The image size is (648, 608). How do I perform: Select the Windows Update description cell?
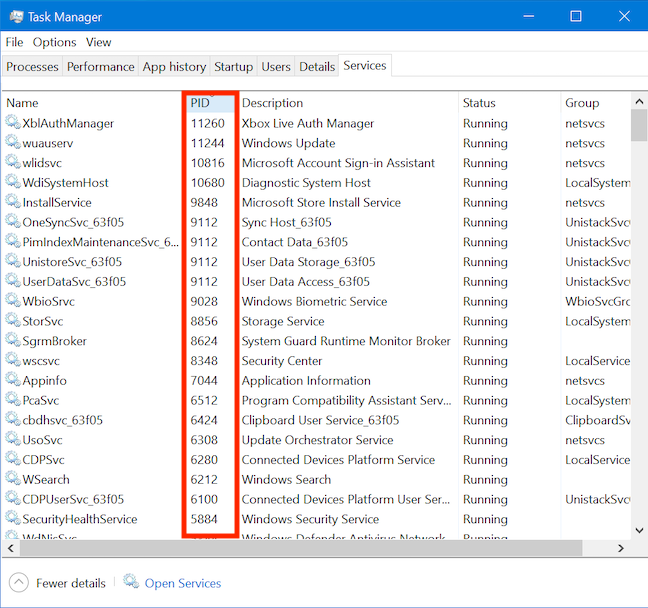point(288,143)
